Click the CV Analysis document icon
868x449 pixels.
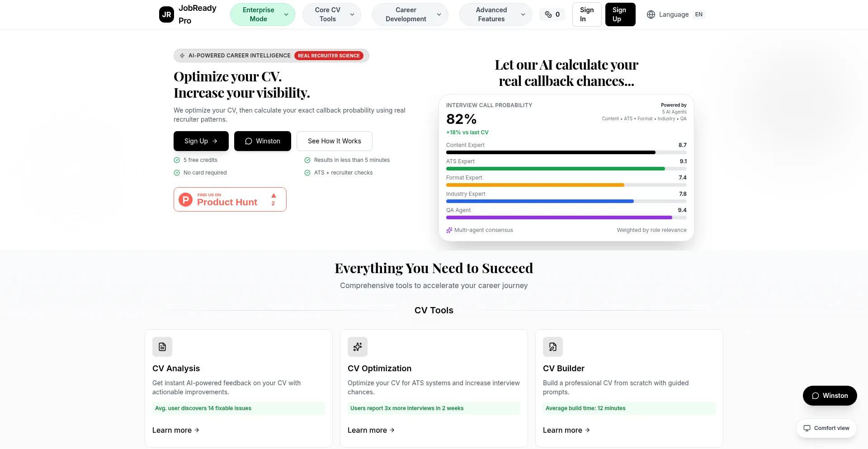click(x=162, y=347)
